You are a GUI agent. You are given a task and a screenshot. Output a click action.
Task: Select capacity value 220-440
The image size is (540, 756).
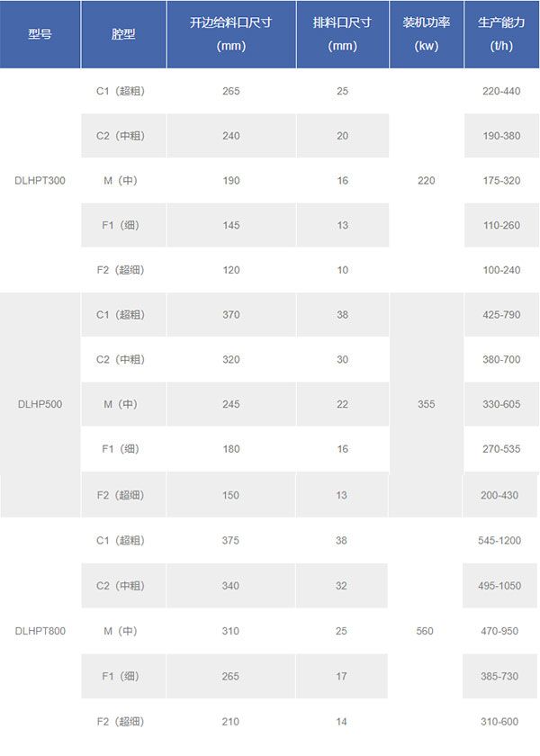point(501,91)
